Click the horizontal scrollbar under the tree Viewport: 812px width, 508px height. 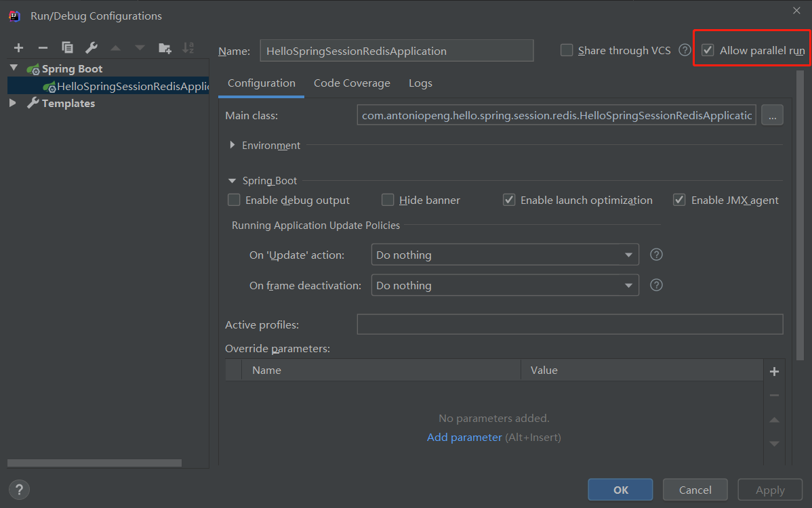click(94, 463)
